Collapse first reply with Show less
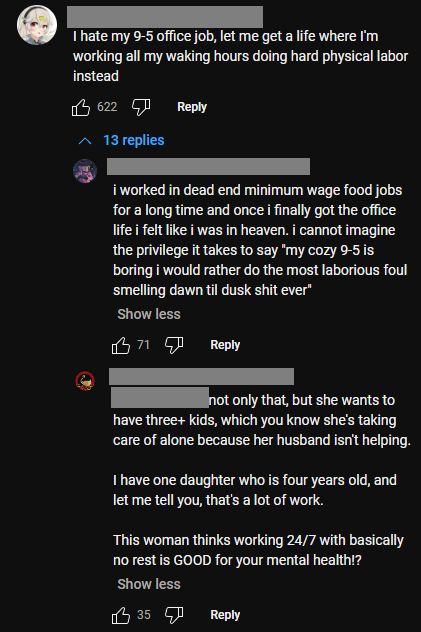 click(x=149, y=314)
